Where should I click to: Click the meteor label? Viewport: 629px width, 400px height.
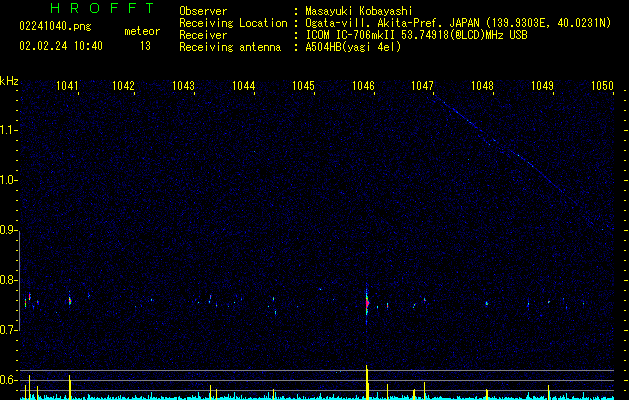pos(142,31)
